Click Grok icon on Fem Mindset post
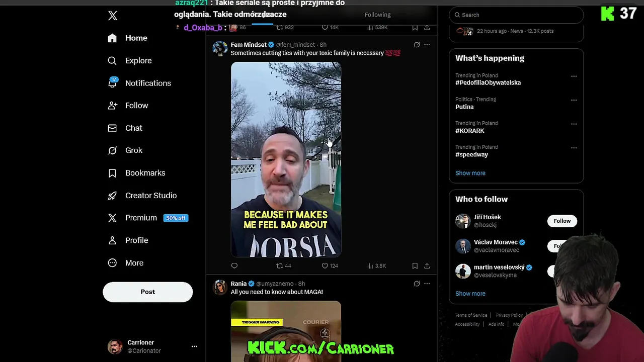The image size is (644, 362). coord(417,45)
